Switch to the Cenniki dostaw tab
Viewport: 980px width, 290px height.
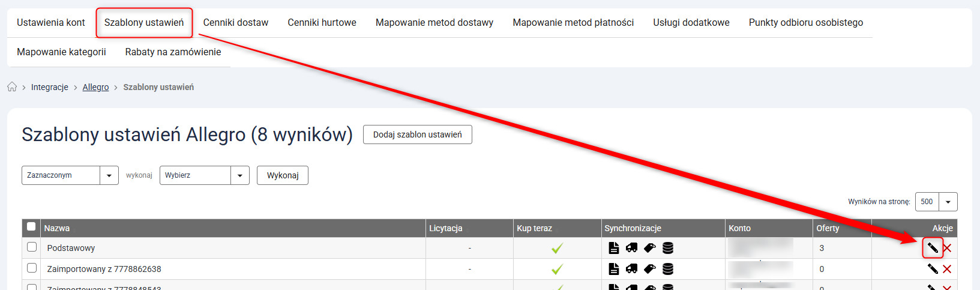[235, 23]
